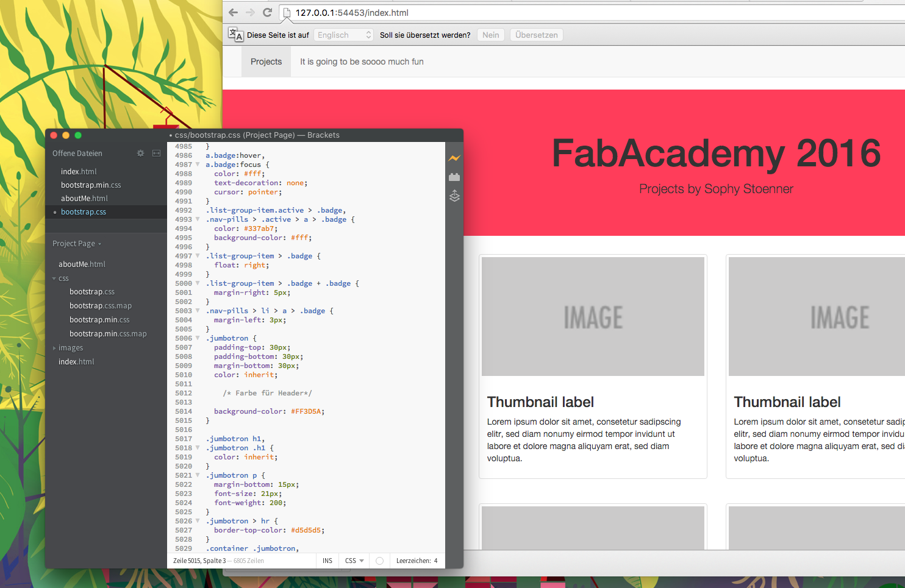
Task: Click the .jumbotron selector on line 5006
Action: [x=227, y=338]
